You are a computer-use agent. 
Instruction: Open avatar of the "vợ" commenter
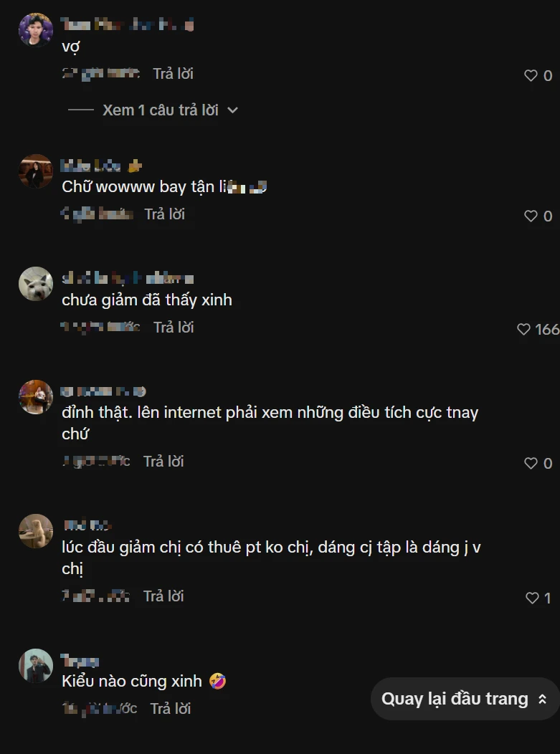36,30
